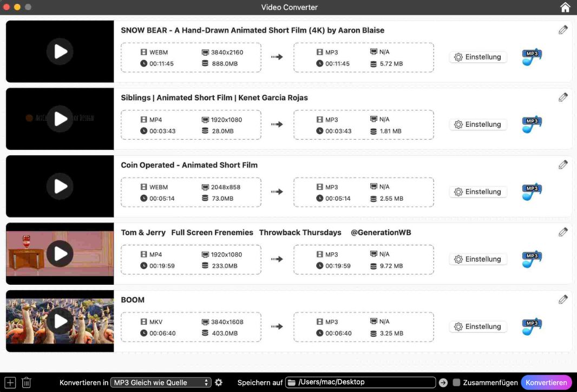Play the Tom & Jerry video preview
Image resolution: width=577 pixels, height=392 pixels.
click(60, 254)
